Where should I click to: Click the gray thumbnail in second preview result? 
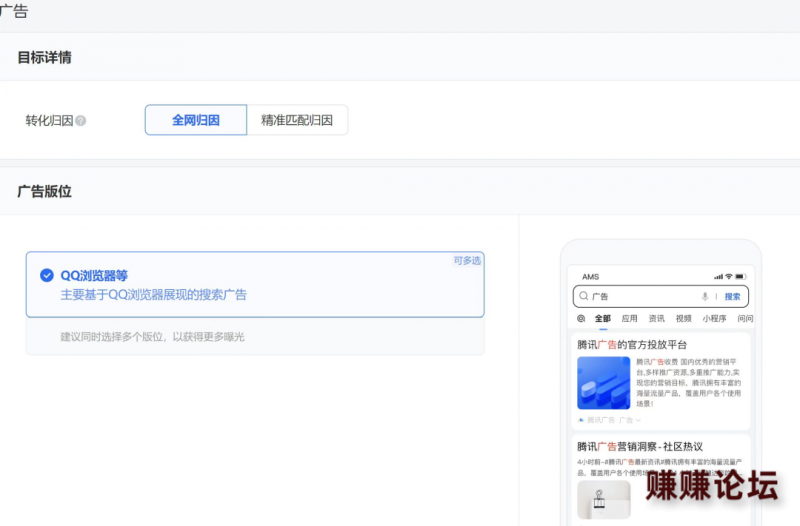tap(604, 500)
